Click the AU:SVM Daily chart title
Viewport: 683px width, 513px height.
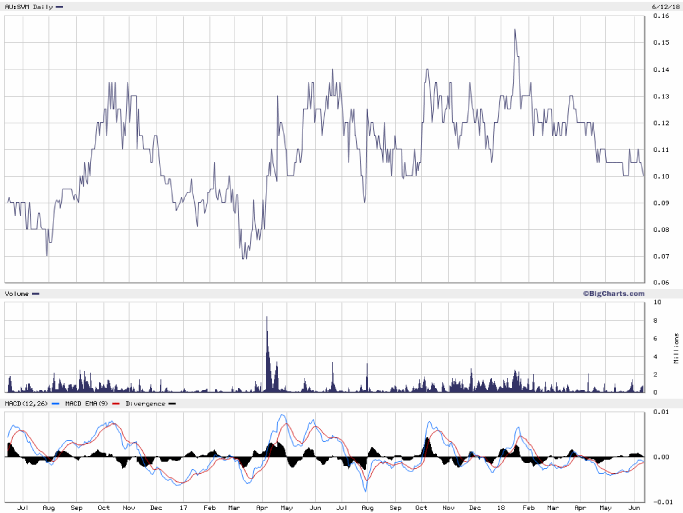pos(29,7)
